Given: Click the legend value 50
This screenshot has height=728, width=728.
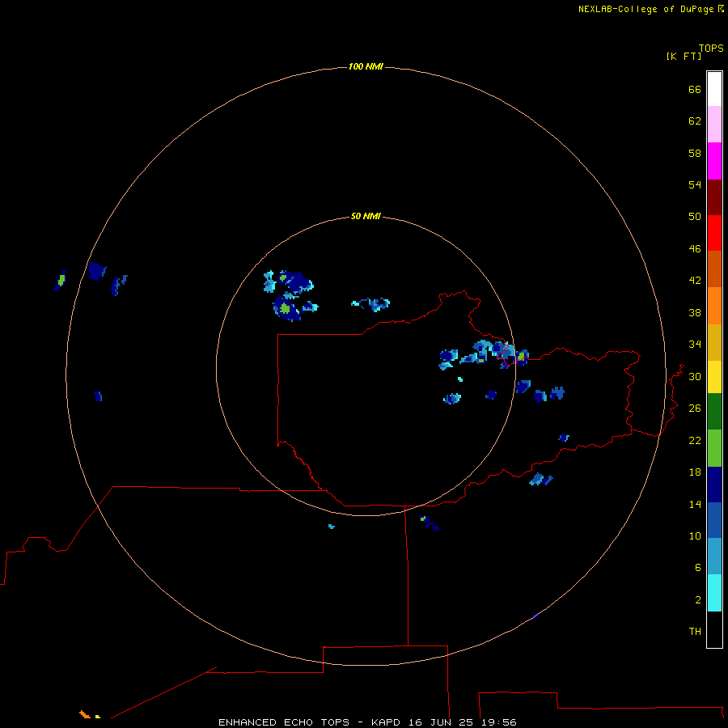Looking at the screenshot, I should click(695, 217).
